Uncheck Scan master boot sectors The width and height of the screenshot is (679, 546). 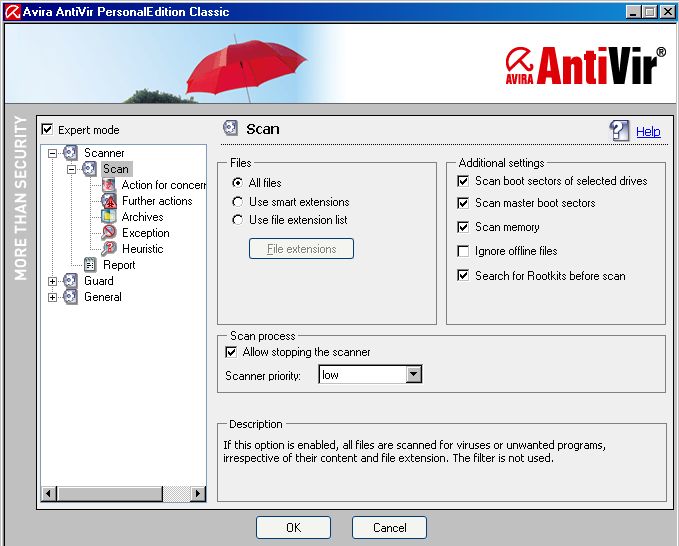pos(463,203)
